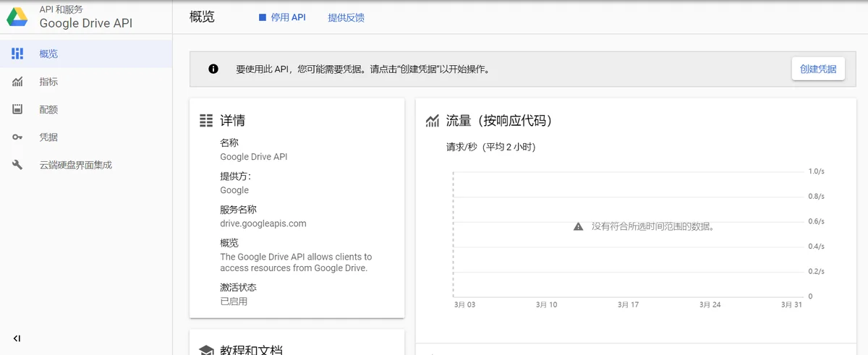The image size is (868, 355).
Task: Click the 配额 icon in sidebar
Action: (17, 109)
